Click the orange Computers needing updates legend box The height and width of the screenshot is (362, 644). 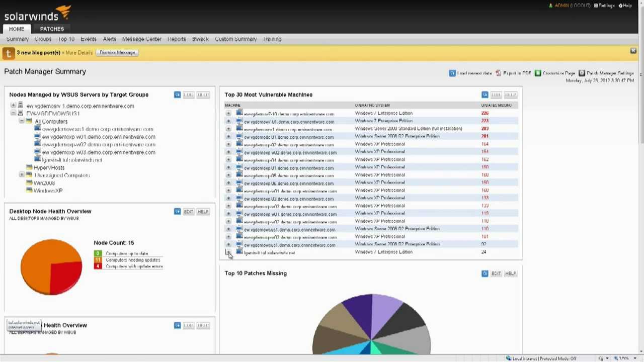coord(98,260)
